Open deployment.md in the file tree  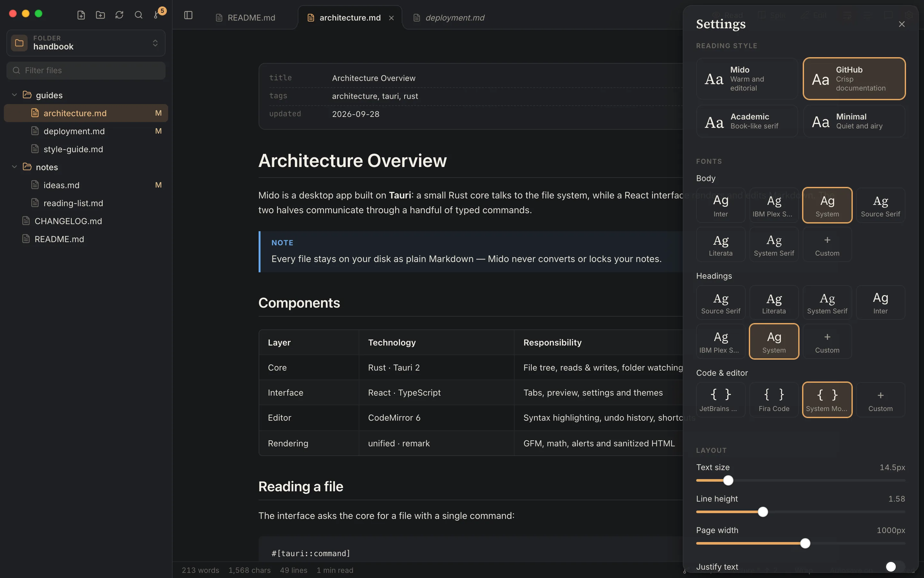pyautogui.click(x=86, y=131)
